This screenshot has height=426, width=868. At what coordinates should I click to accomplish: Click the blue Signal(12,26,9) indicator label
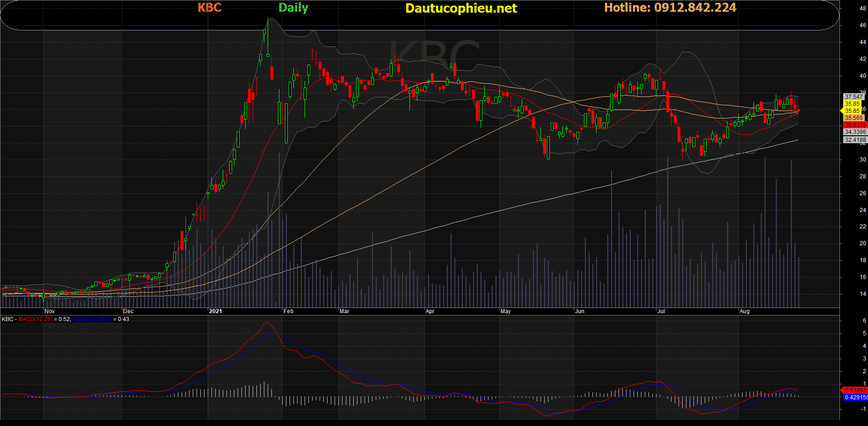[x=92, y=319]
